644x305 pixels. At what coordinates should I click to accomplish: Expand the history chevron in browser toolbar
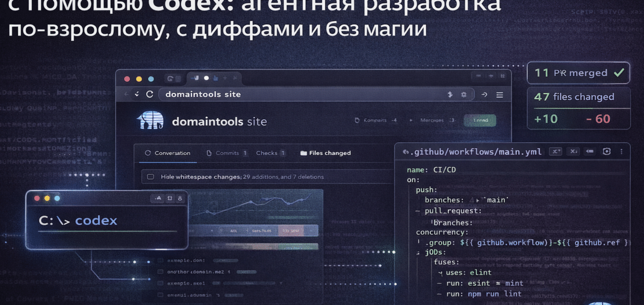tap(137, 94)
